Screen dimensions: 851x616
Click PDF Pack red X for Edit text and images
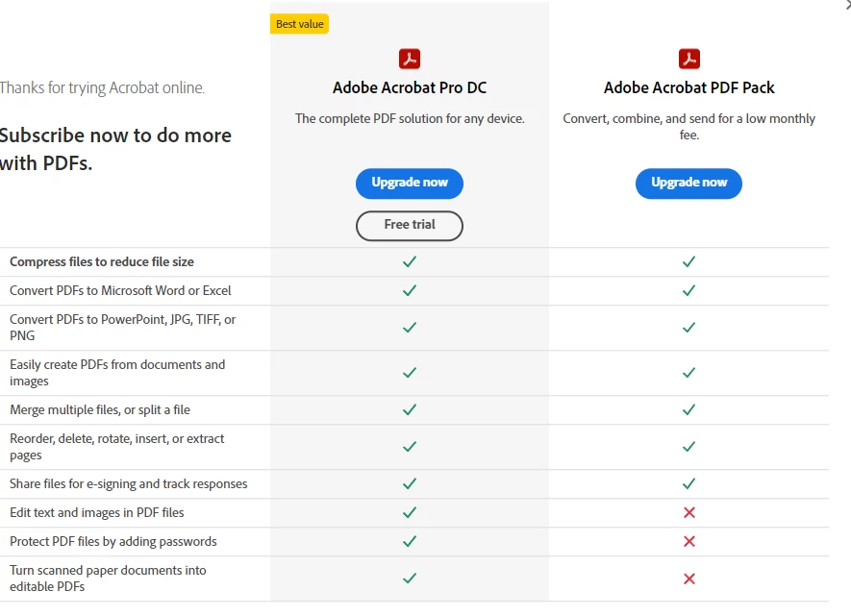tap(689, 512)
